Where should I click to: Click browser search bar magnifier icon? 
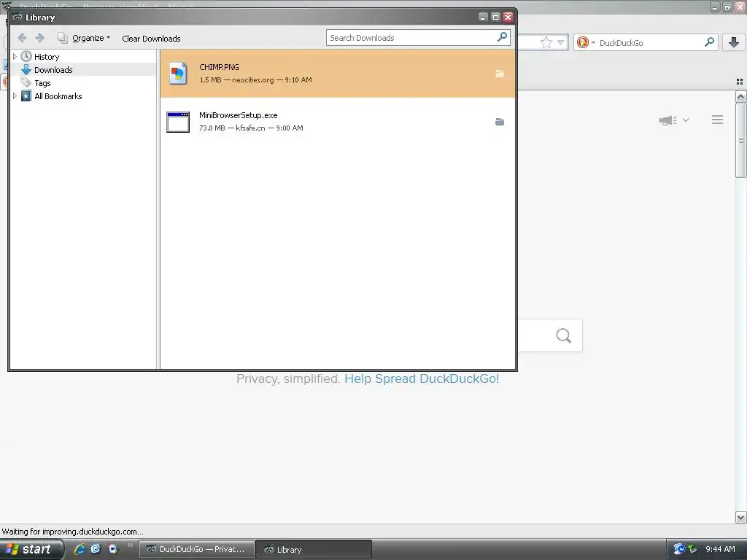point(709,42)
